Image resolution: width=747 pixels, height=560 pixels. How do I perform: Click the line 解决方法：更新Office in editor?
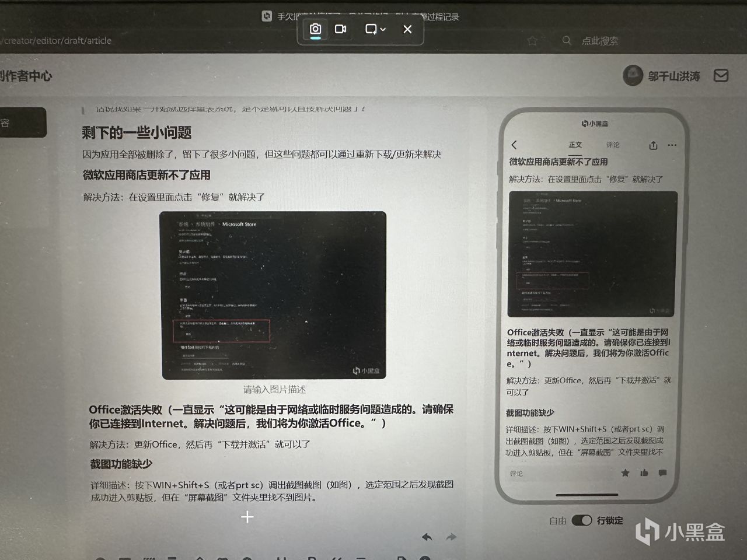200,444
